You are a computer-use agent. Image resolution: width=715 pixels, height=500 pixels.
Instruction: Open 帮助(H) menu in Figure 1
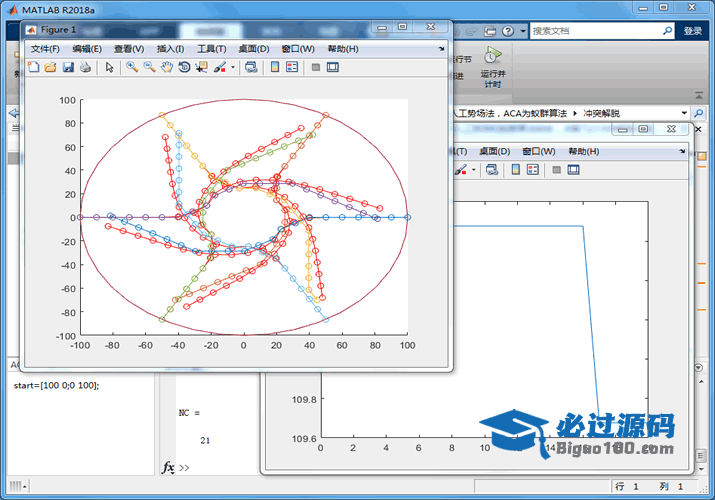[343, 49]
